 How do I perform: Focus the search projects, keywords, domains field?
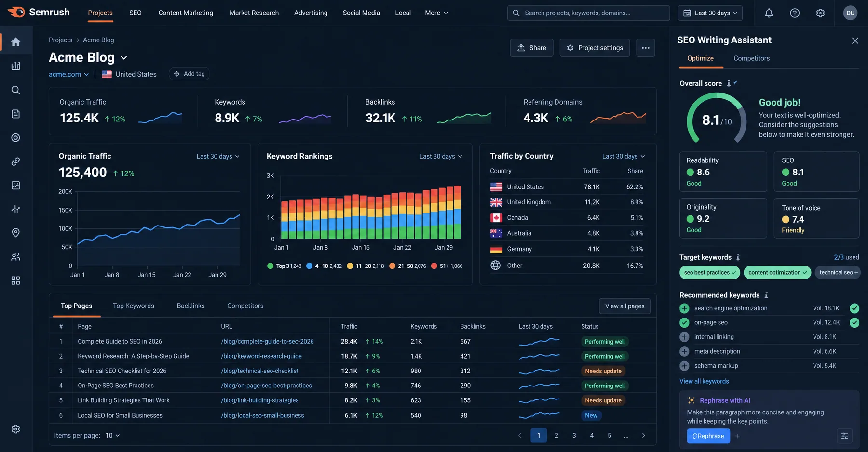coord(589,13)
